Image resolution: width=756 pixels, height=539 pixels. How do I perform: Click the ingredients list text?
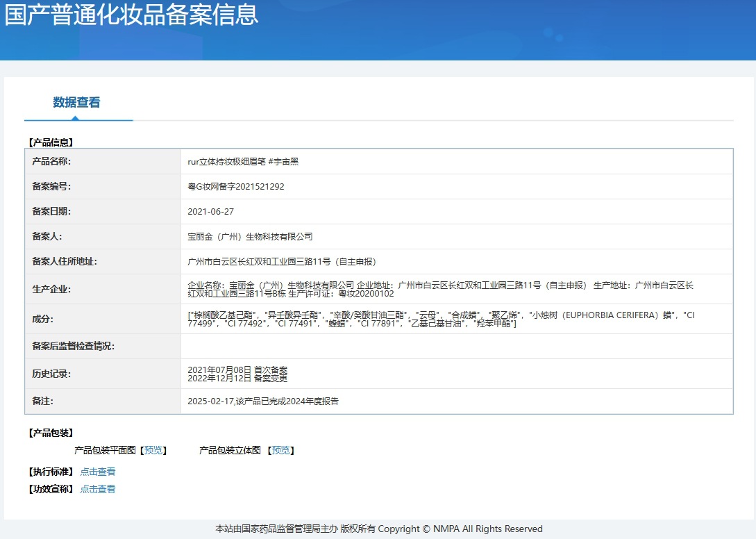pos(441,320)
